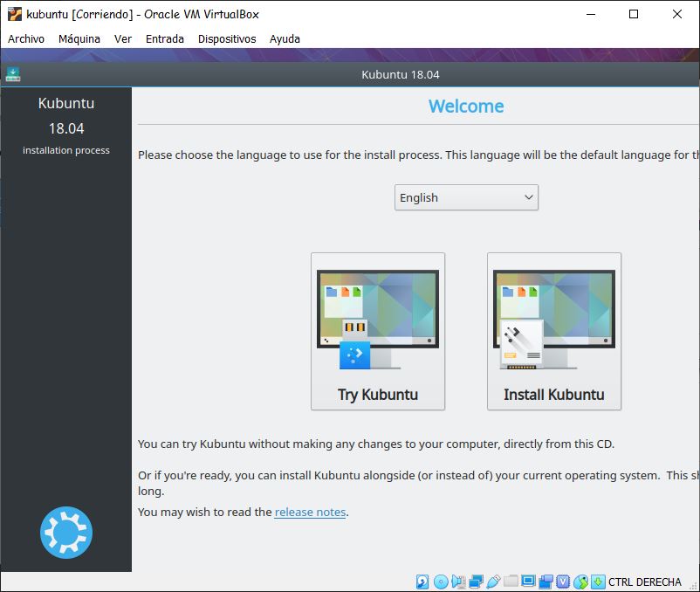The width and height of the screenshot is (700, 592).
Task: Open the release notes link
Action: point(310,512)
